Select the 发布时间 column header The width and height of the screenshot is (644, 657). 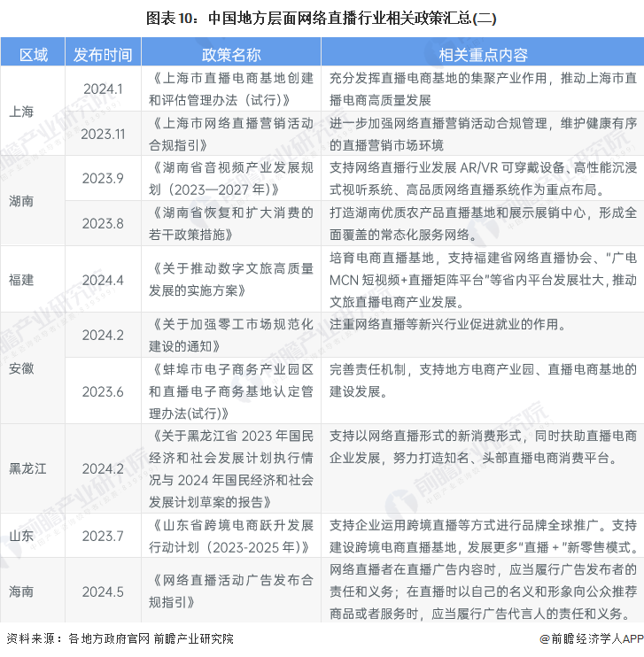tap(102, 55)
